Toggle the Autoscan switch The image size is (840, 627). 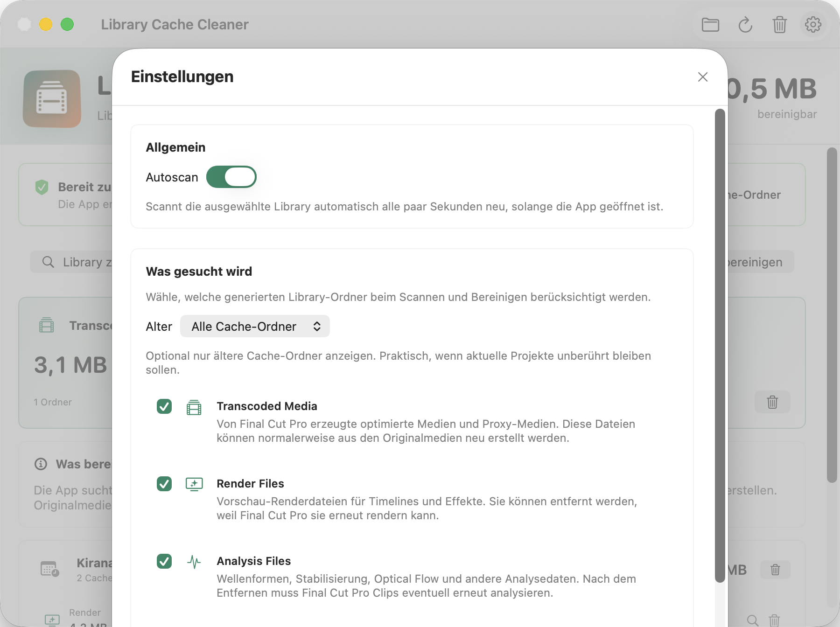tap(231, 177)
